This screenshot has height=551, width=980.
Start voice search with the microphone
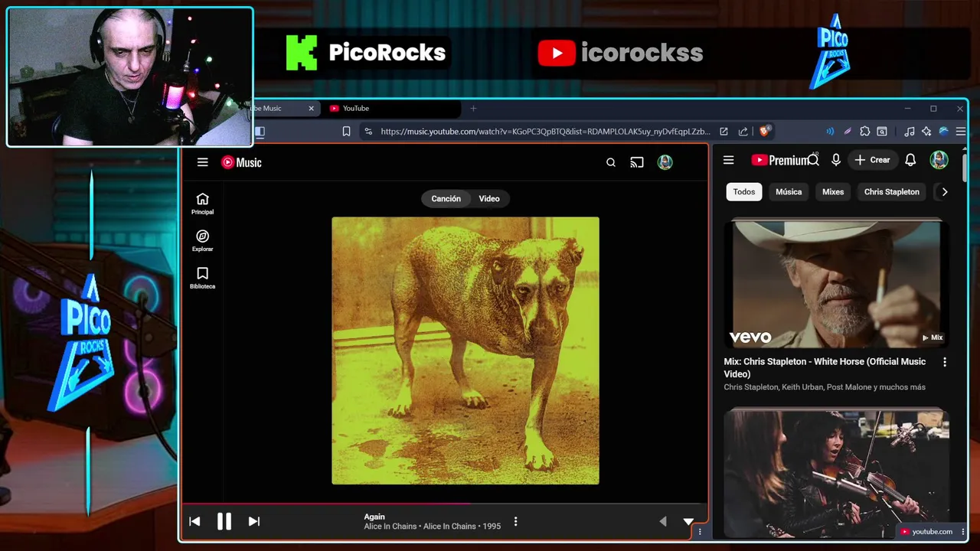[x=836, y=160]
